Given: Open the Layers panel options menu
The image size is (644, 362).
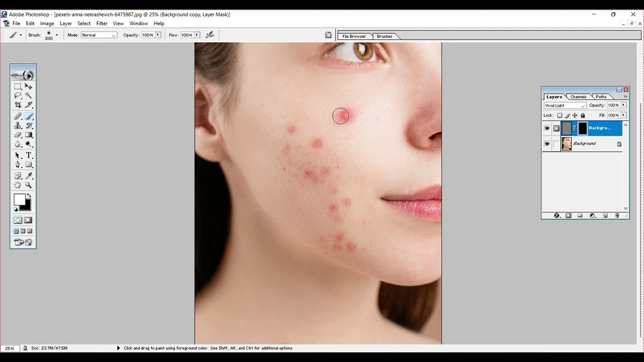Looking at the screenshot, I should tap(625, 97).
